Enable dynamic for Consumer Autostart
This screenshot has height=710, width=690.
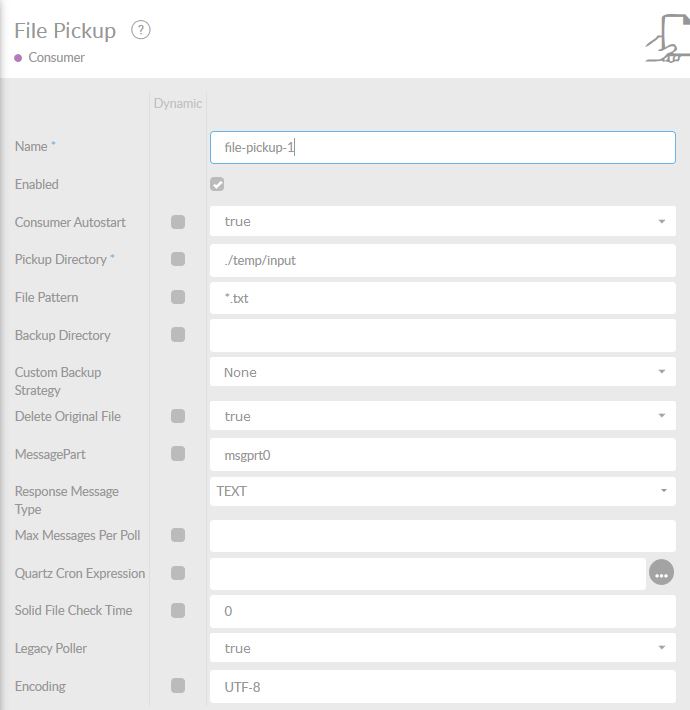[x=178, y=222]
